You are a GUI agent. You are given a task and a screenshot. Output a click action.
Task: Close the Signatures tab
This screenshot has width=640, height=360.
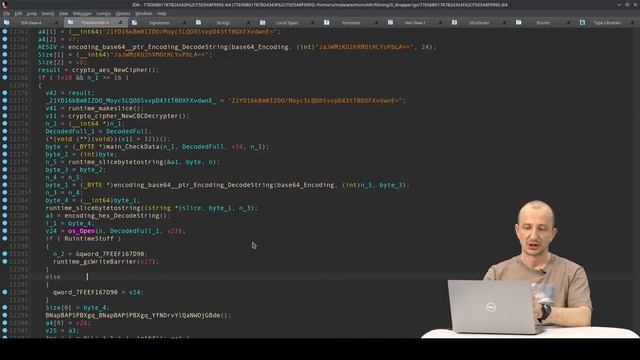[184, 23]
